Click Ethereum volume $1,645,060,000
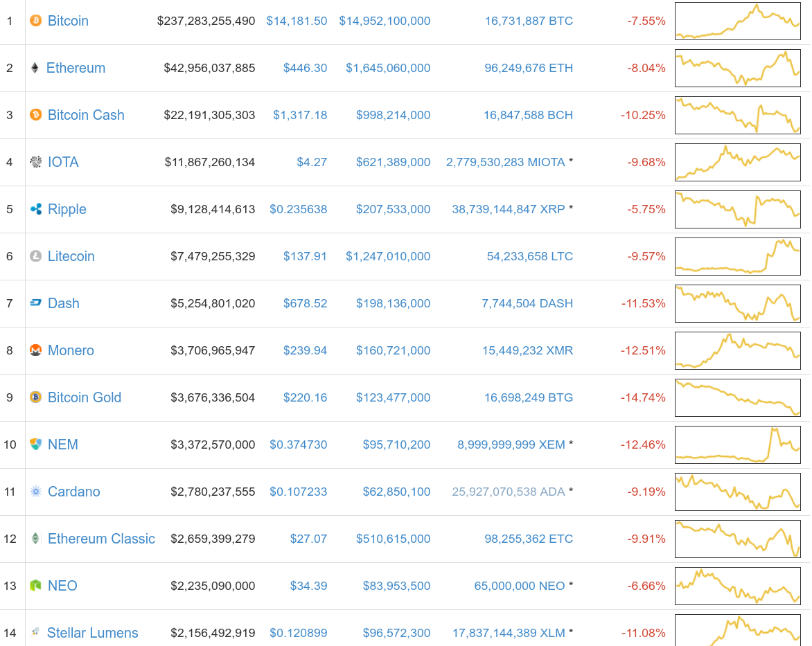The height and width of the screenshot is (646, 812). tap(389, 69)
